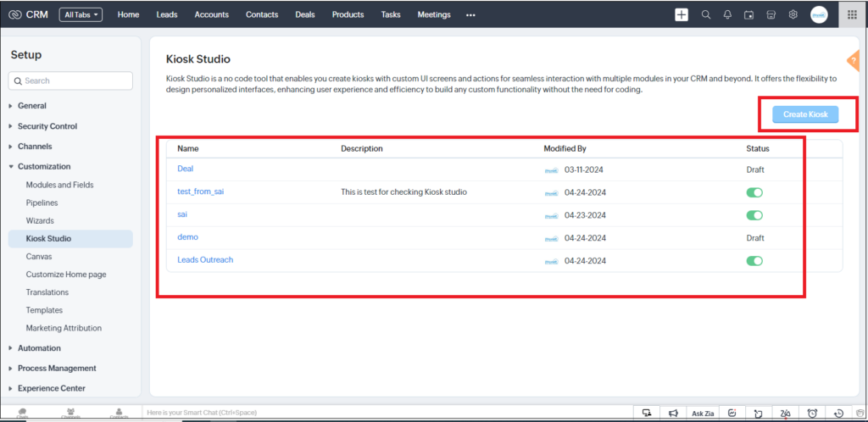Open Translations settings

tap(47, 292)
